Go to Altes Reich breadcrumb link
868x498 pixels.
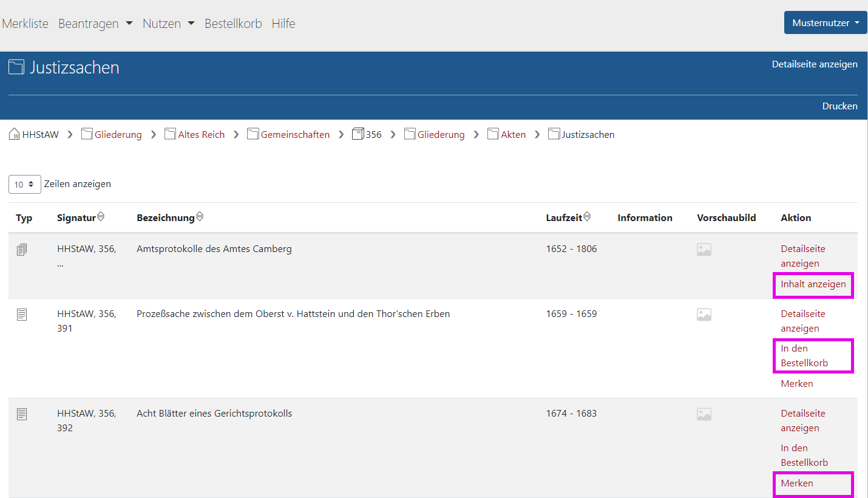point(202,134)
